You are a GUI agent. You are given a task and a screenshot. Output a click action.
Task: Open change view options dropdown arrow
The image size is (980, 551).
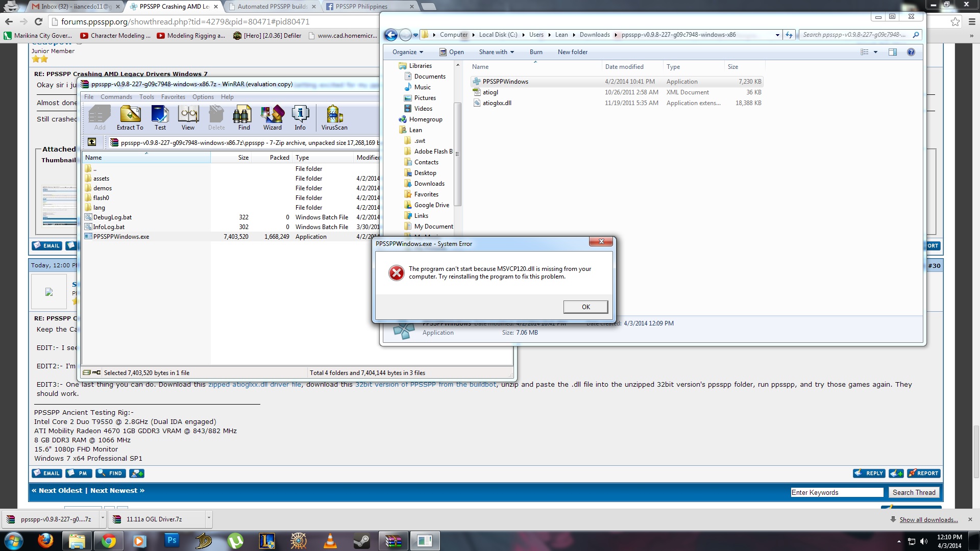(875, 52)
